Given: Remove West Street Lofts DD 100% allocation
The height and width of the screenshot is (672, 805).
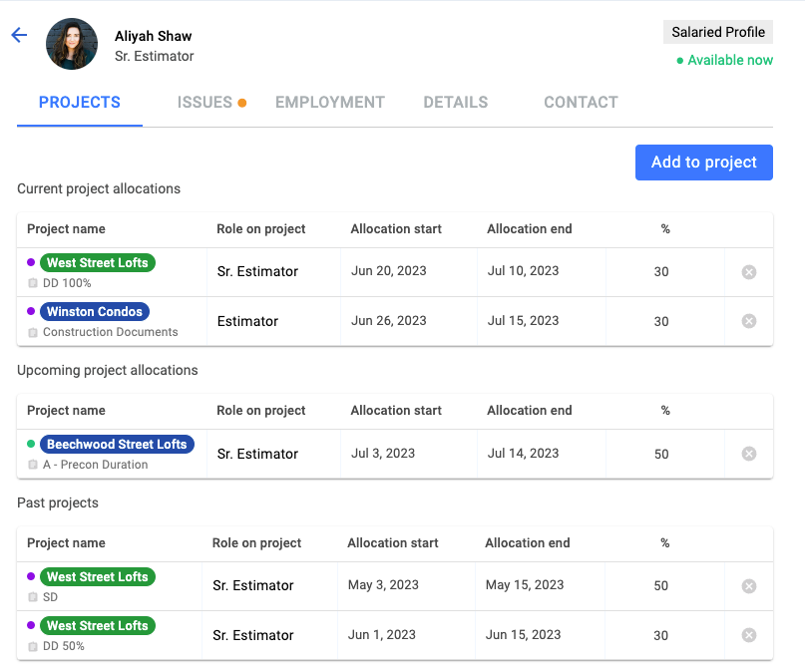Looking at the screenshot, I should pyautogui.click(x=748, y=272).
